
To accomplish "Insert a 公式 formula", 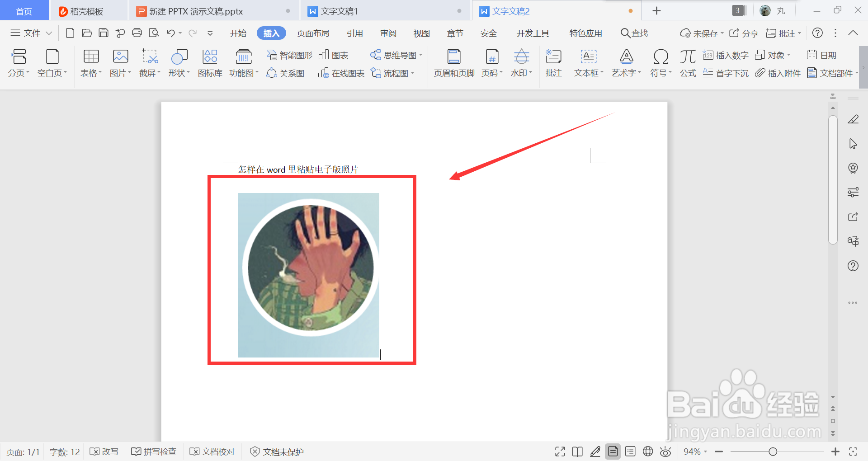I will coord(688,63).
